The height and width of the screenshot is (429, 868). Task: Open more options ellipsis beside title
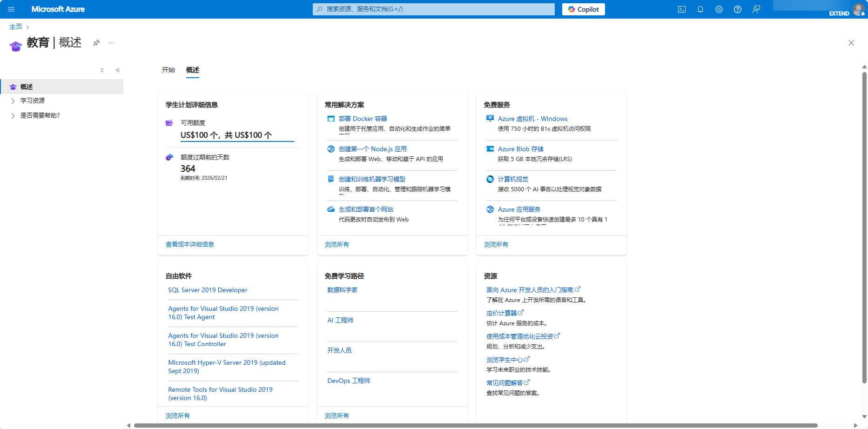[111, 43]
